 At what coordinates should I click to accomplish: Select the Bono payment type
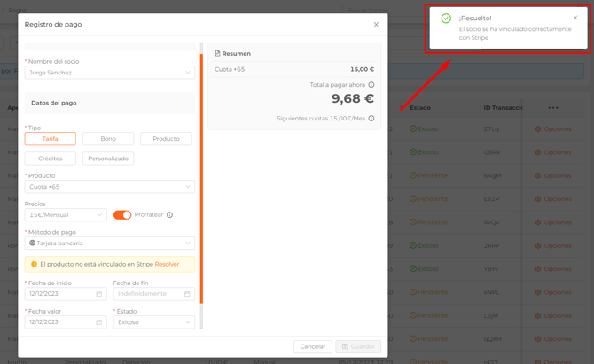tap(108, 139)
